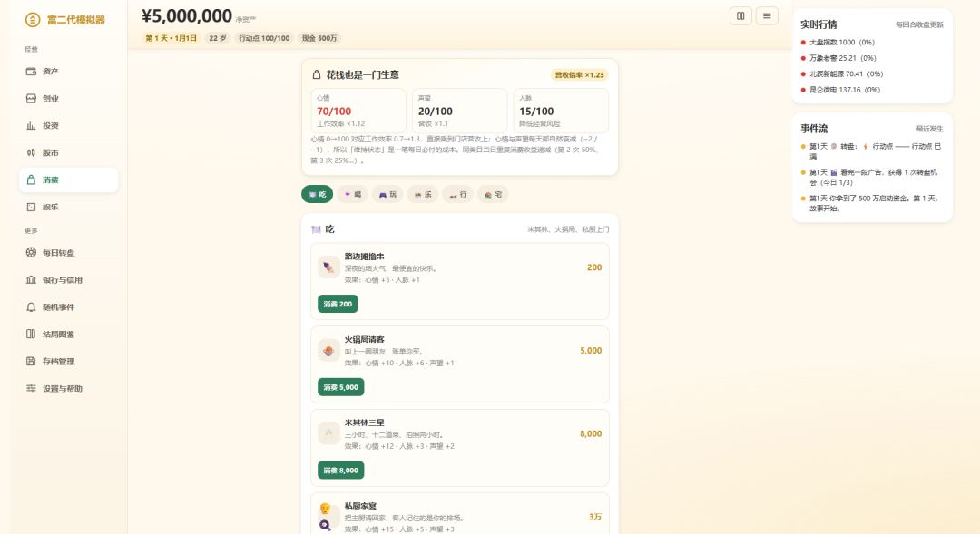The image size is (980, 534).
Task: Open 投资 bar chart icon in sidebar
Action: (x=31, y=125)
